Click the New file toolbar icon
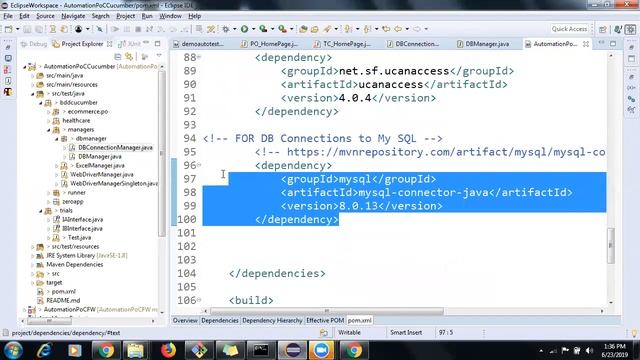Image resolution: width=640 pixels, height=360 pixels. tap(9, 29)
